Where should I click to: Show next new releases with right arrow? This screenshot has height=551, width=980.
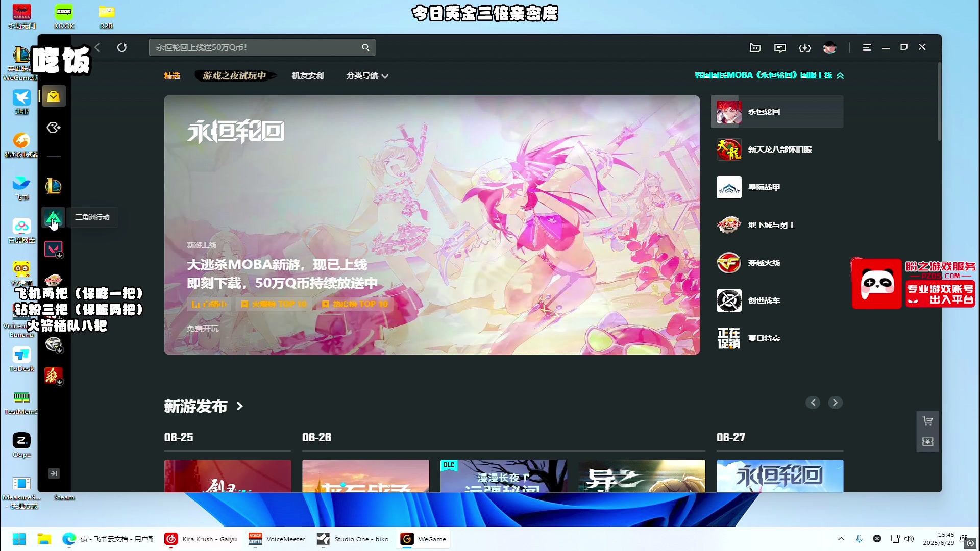click(835, 403)
